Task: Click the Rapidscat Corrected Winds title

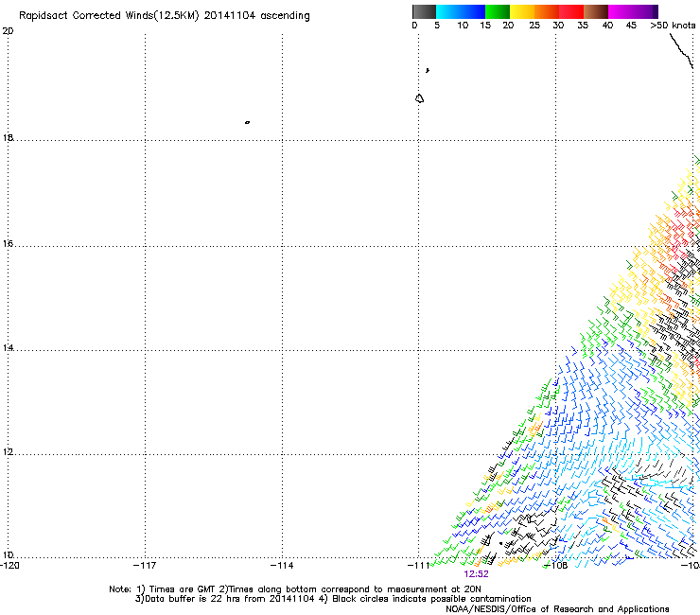Action: (165, 16)
